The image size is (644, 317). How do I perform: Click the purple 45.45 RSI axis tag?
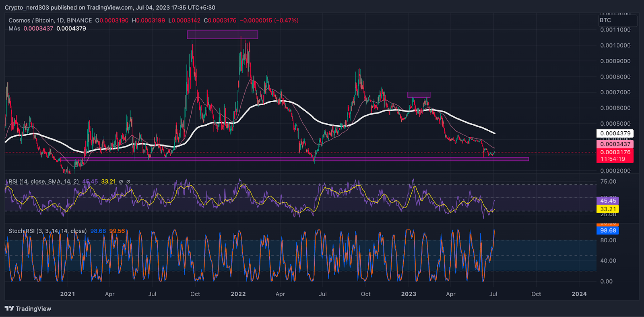(x=608, y=201)
